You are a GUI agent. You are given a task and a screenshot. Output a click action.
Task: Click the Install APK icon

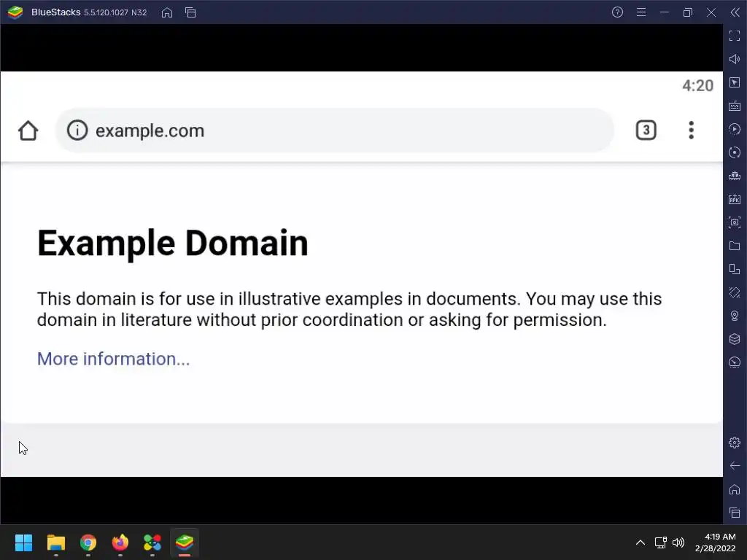pos(735,199)
